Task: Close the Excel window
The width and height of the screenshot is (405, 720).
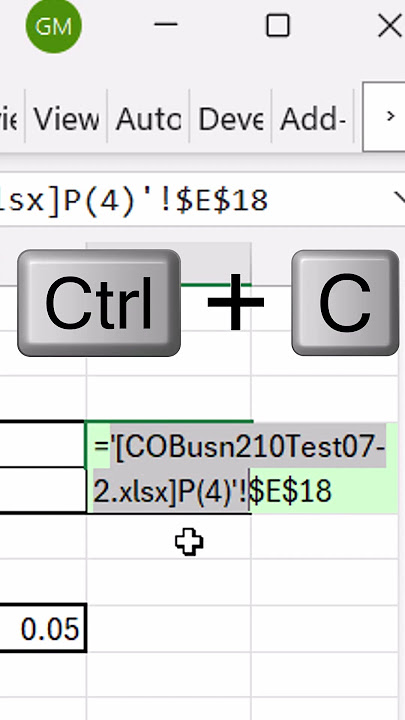Action: (389, 26)
